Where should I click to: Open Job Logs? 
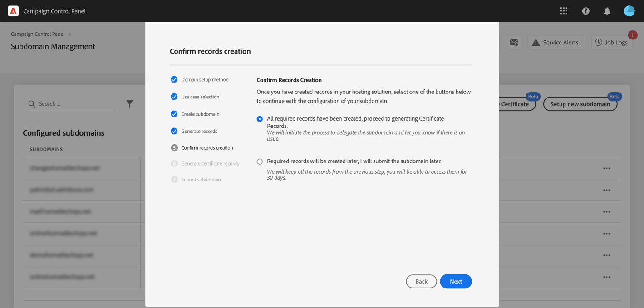(612, 42)
